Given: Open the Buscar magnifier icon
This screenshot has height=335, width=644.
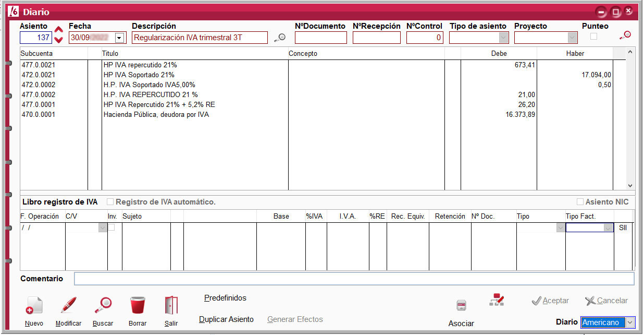Looking at the screenshot, I should click(103, 305).
